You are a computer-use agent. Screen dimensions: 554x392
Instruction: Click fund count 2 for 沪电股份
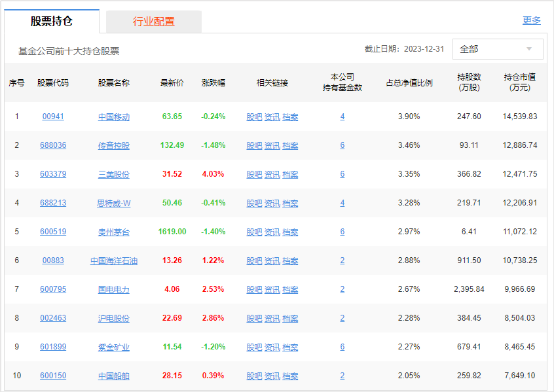(x=342, y=318)
